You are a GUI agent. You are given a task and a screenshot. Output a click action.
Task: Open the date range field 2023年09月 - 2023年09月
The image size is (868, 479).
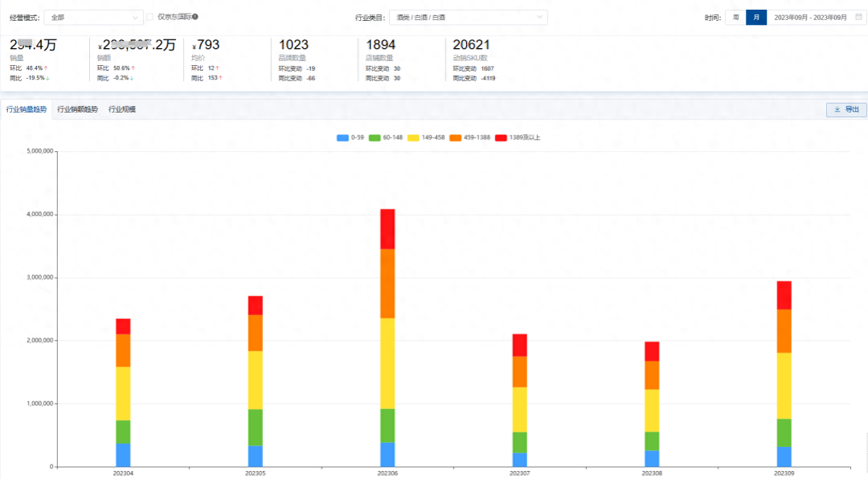point(816,17)
